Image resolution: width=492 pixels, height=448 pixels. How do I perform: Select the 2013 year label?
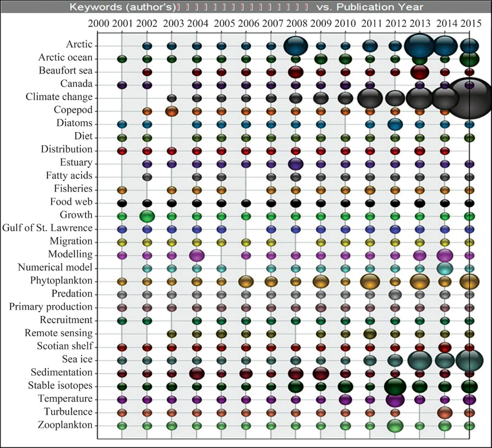pyautogui.click(x=420, y=23)
